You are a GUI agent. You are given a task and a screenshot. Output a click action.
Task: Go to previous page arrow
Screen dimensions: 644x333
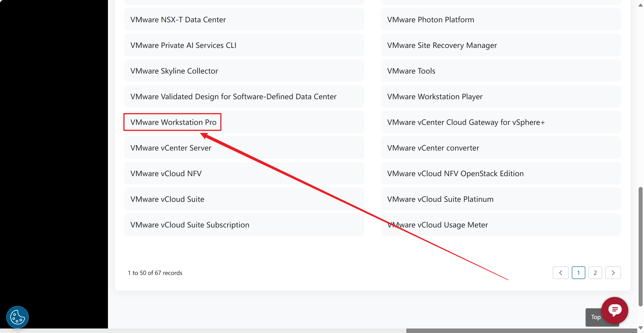[x=560, y=273]
